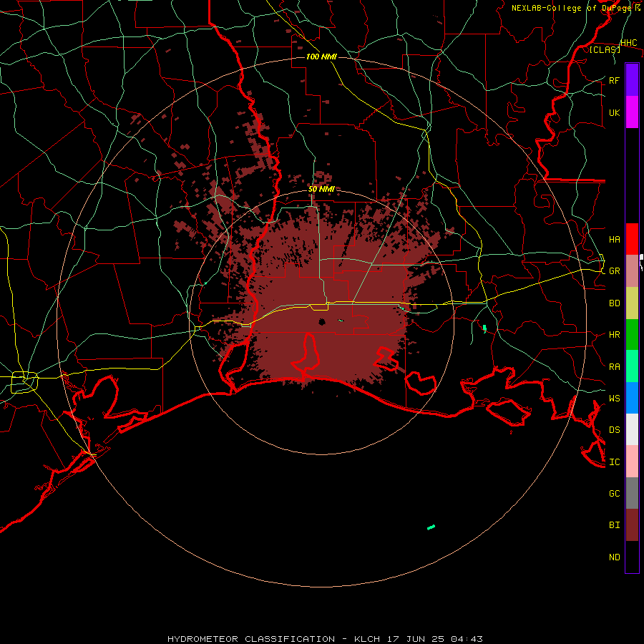Click the UK magenta legend color swatch
This screenshot has height=644, width=644.
click(632, 112)
